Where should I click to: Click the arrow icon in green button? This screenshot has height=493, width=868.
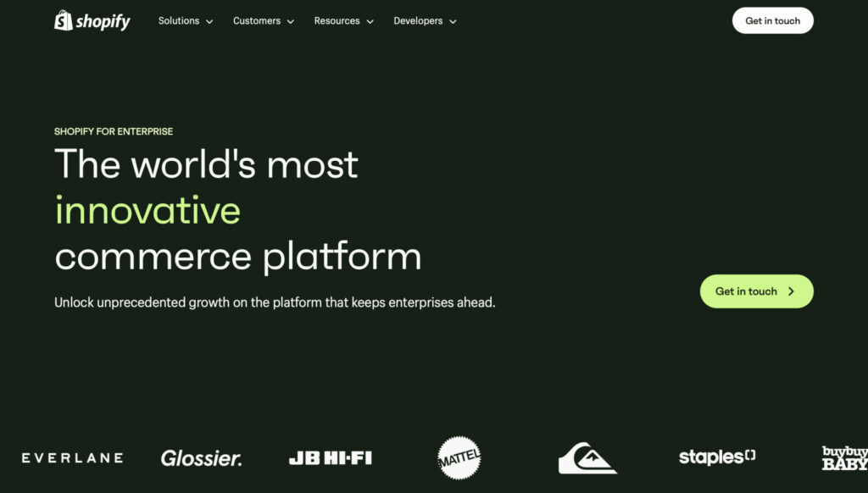click(791, 291)
